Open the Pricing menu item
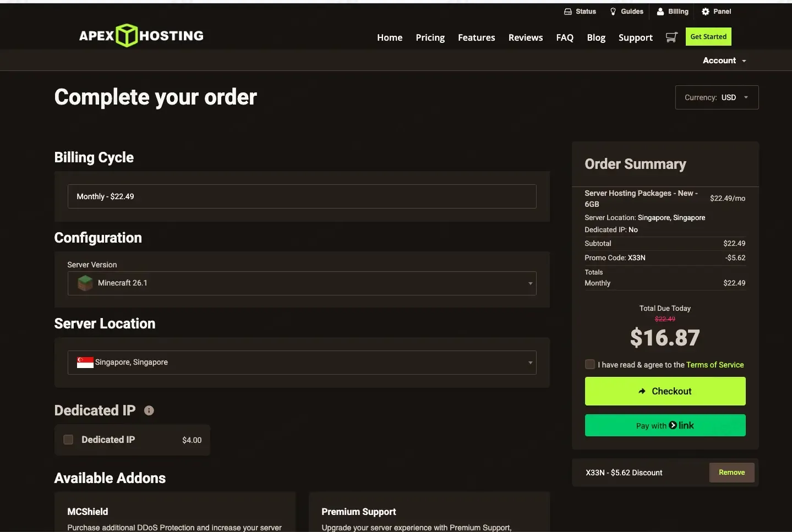The image size is (792, 532). pos(430,37)
